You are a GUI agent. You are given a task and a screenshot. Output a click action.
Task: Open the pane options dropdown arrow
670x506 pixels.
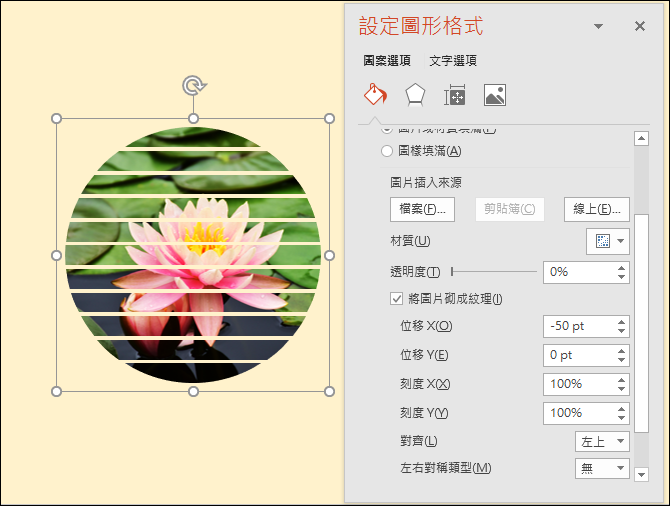599,26
